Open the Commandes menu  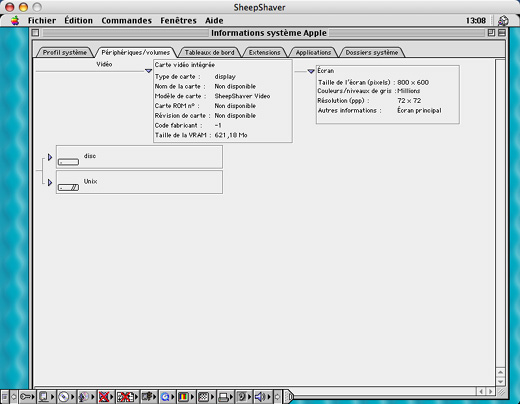click(x=126, y=21)
